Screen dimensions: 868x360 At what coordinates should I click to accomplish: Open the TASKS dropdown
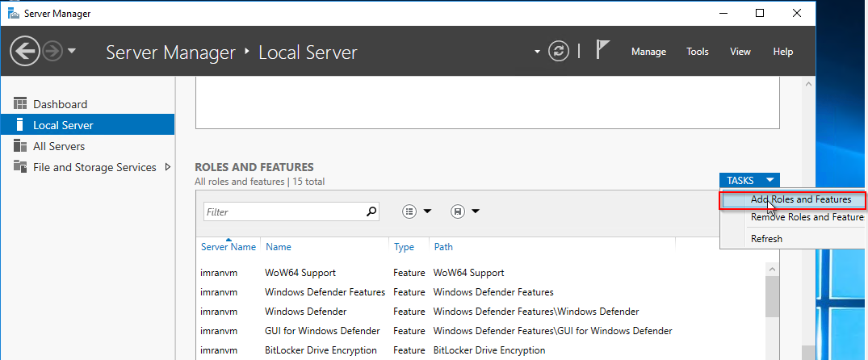coord(750,181)
